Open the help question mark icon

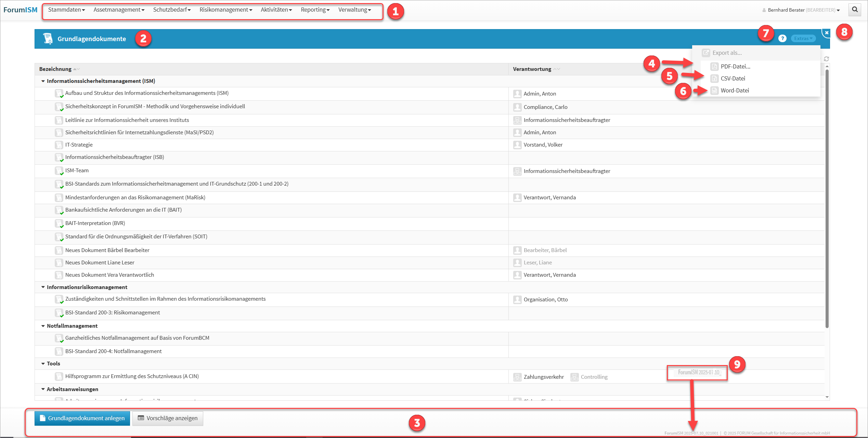(782, 38)
